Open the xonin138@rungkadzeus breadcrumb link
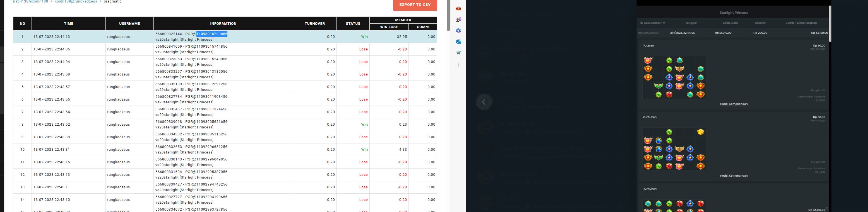The width and height of the screenshot is (868, 212). pyautogui.click(x=76, y=2)
